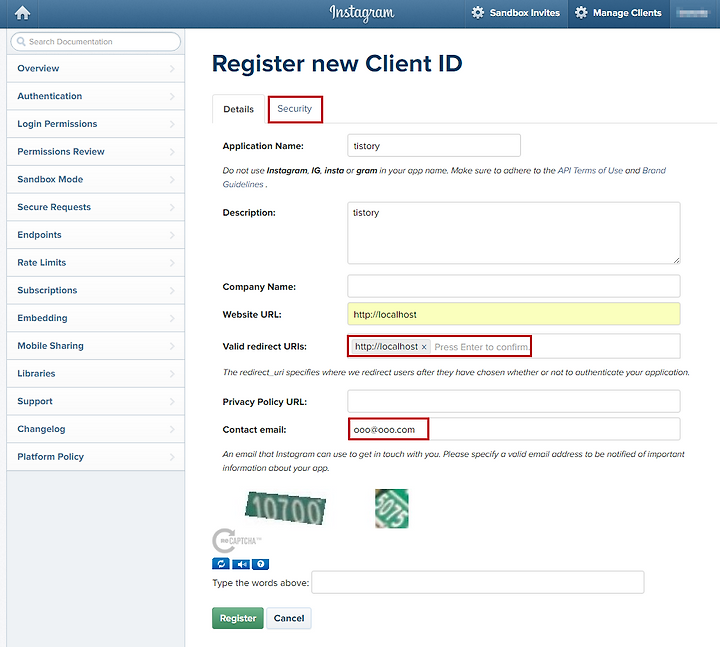Click the Privacy Policy URL field

click(x=514, y=402)
